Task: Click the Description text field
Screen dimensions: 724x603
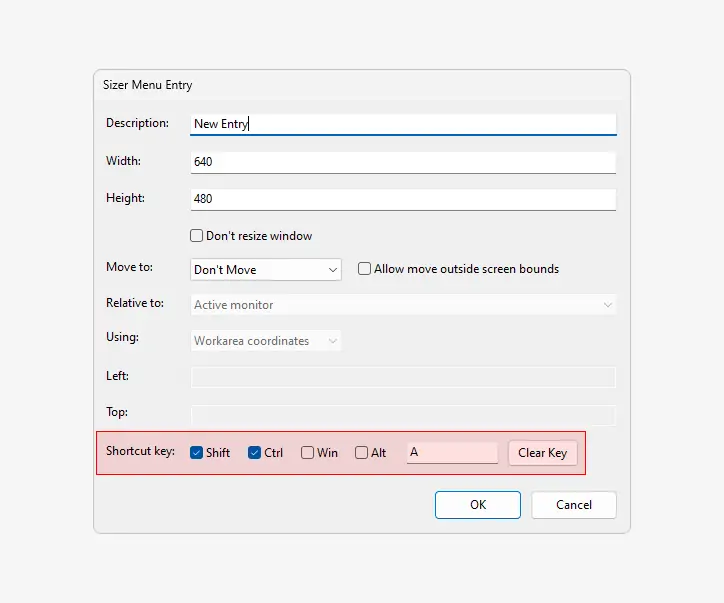Action: (x=403, y=124)
